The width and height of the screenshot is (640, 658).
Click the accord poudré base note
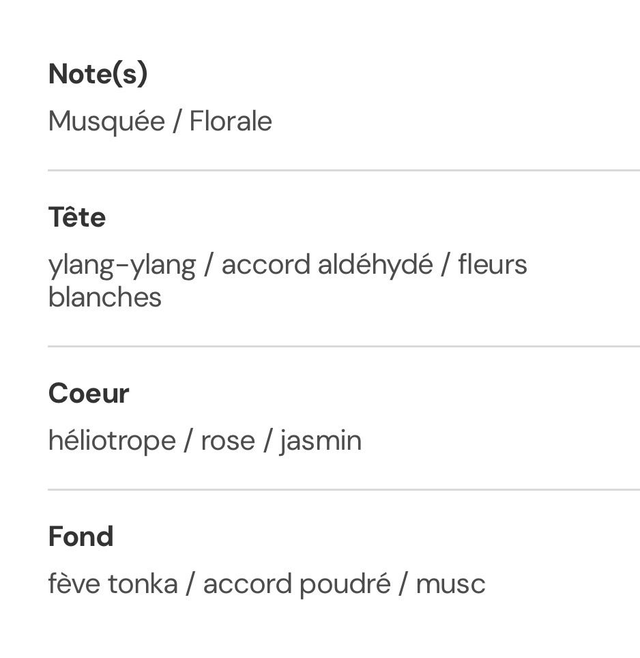pyautogui.click(x=297, y=585)
